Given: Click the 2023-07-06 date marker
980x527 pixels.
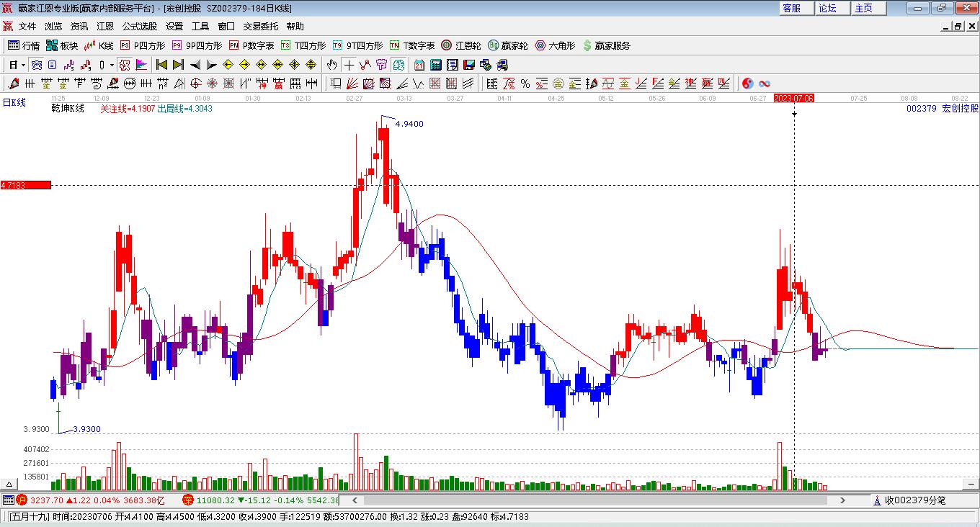Looking at the screenshot, I should click(794, 98).
